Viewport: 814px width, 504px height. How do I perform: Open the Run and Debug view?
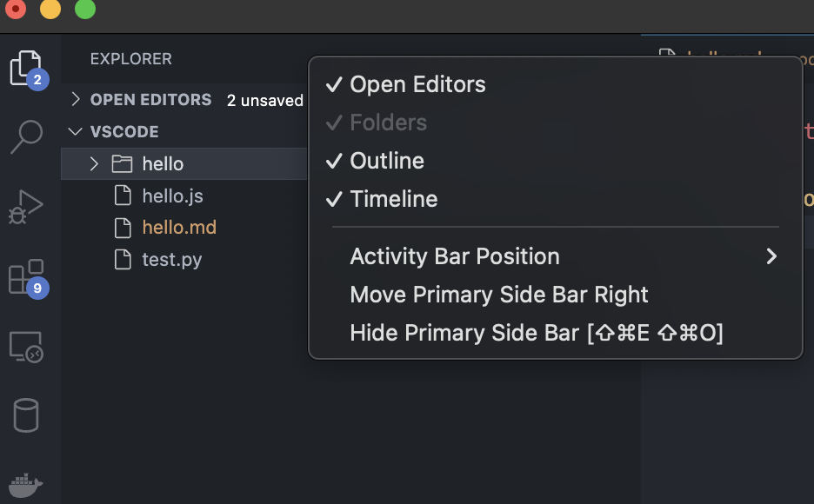point(26,206)
